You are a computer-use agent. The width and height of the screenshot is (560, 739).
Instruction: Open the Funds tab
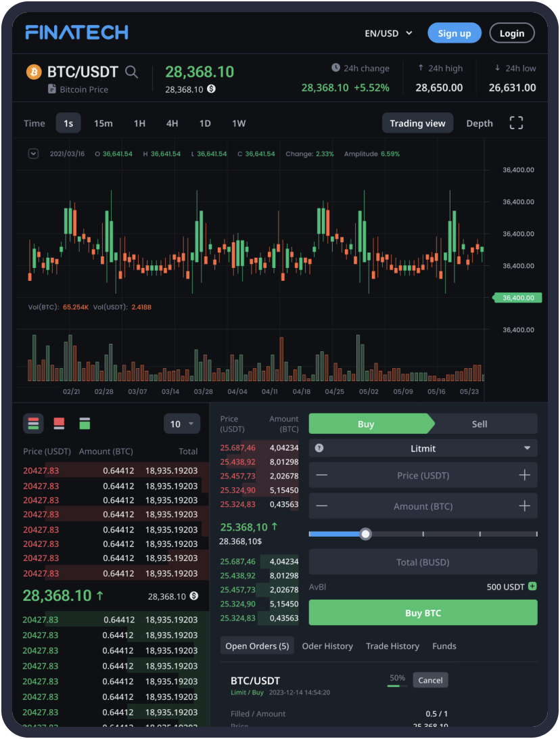point(444,646)
